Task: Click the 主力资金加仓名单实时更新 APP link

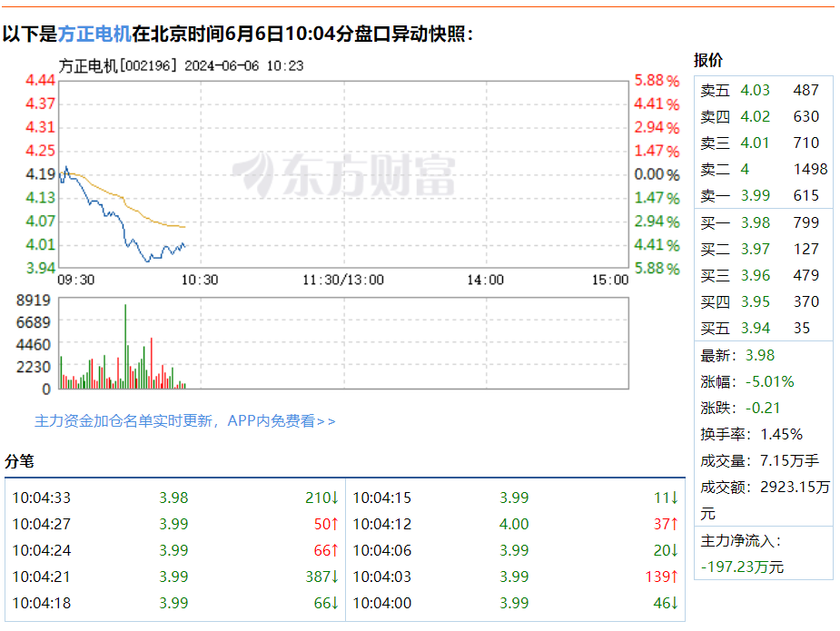Action: 185,421
